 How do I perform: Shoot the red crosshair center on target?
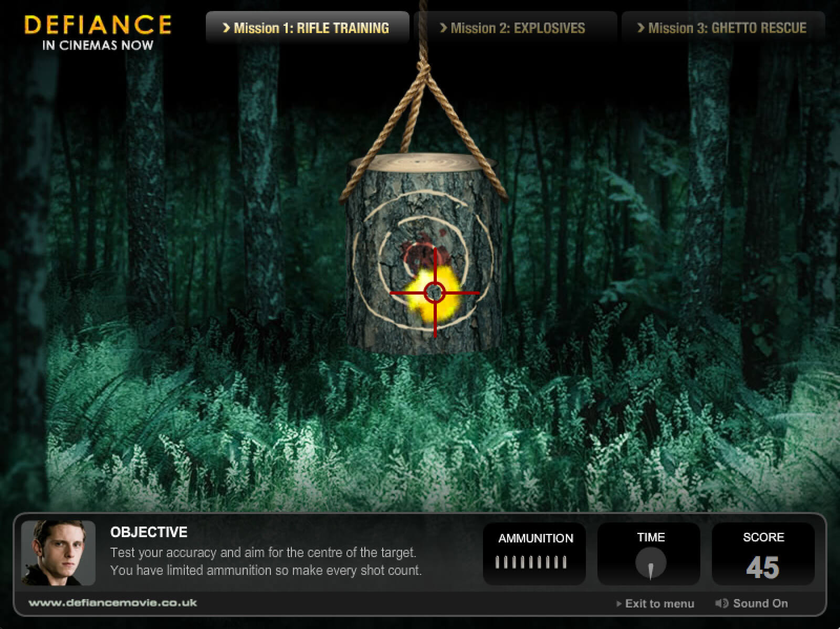pos(435,292)
